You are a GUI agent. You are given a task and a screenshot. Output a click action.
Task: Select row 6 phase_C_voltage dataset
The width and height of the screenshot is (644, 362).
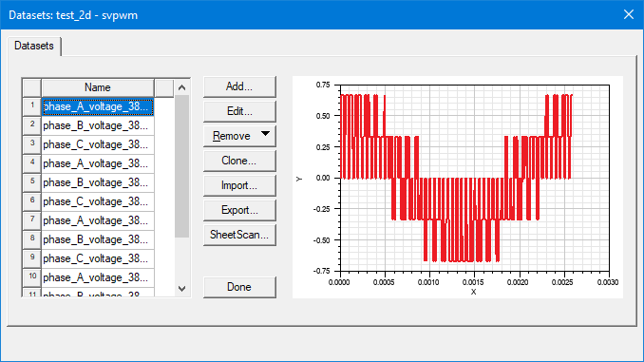98,201
